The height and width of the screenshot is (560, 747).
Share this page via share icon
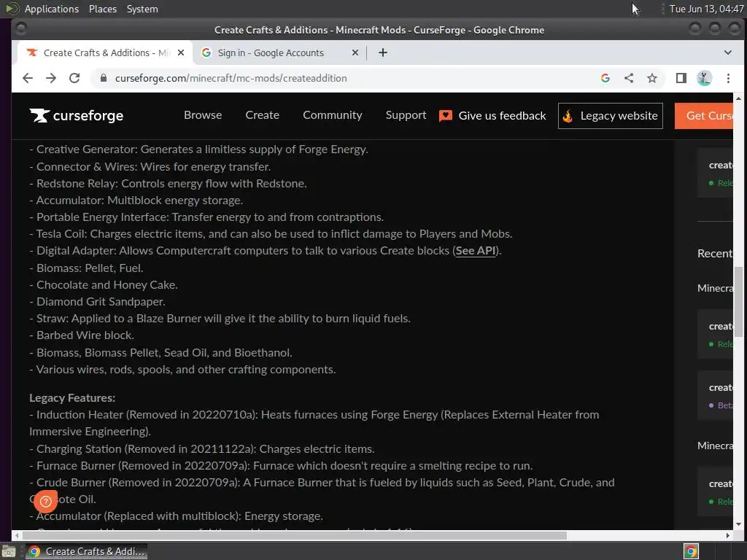tap(629, 78)
